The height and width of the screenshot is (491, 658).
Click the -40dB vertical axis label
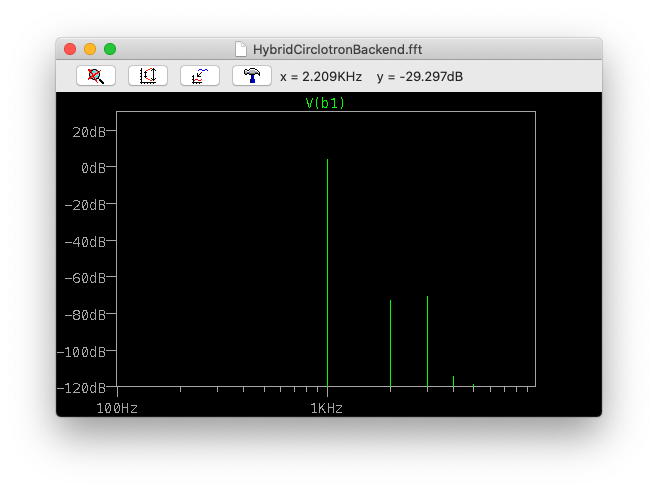(85, 242)
